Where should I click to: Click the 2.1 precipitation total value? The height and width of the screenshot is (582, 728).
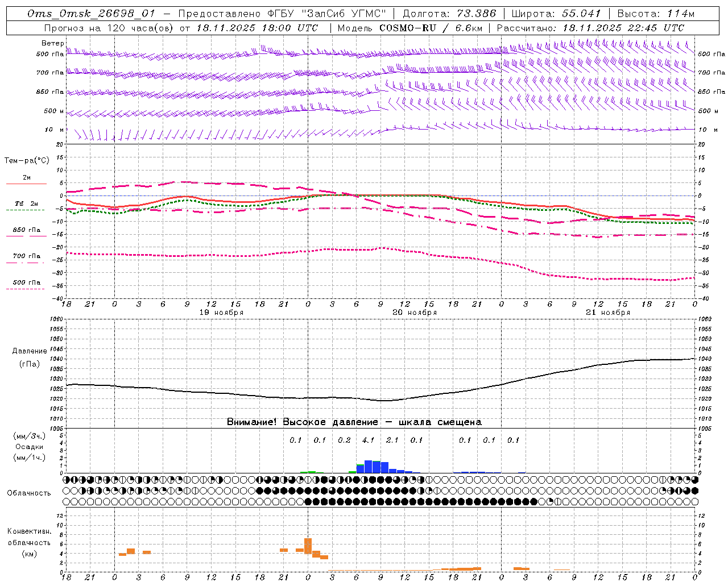pyautogui.click(x=392, y=440)
